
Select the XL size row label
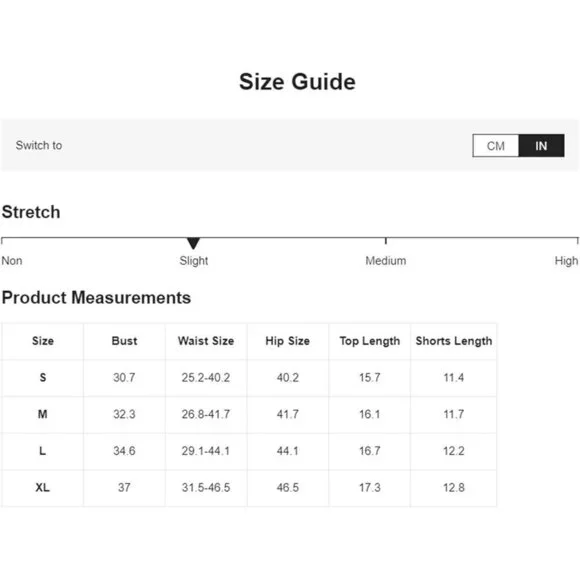pos(43,488)
